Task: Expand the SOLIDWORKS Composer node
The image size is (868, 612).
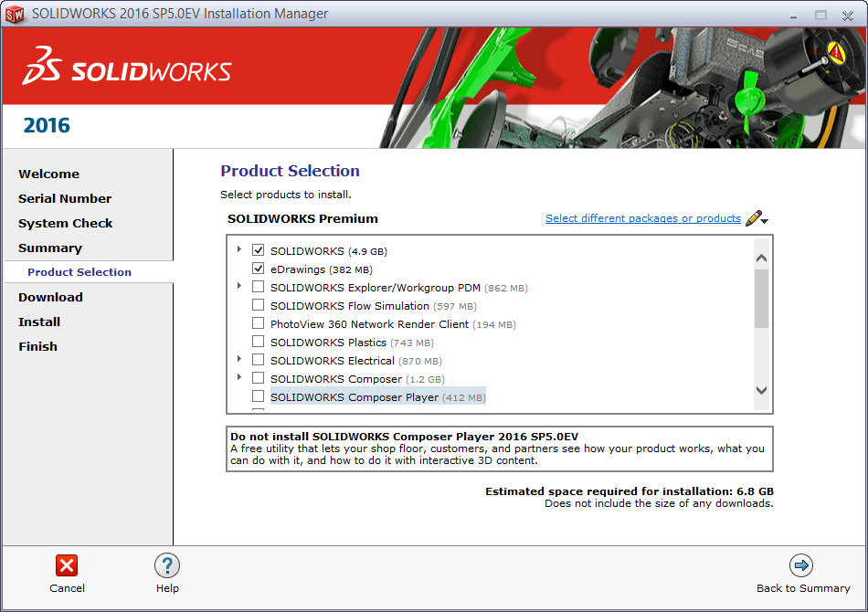Action: point(239,377)
